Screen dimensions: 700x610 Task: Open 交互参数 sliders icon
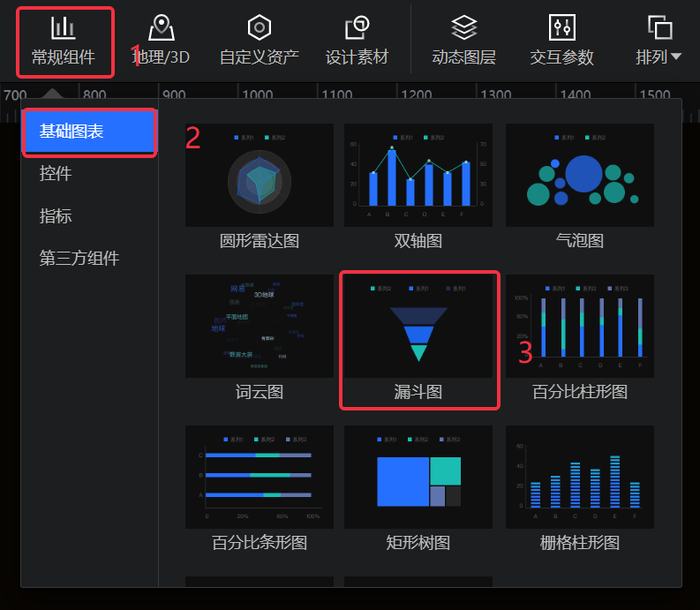click(x=561, y=28)
